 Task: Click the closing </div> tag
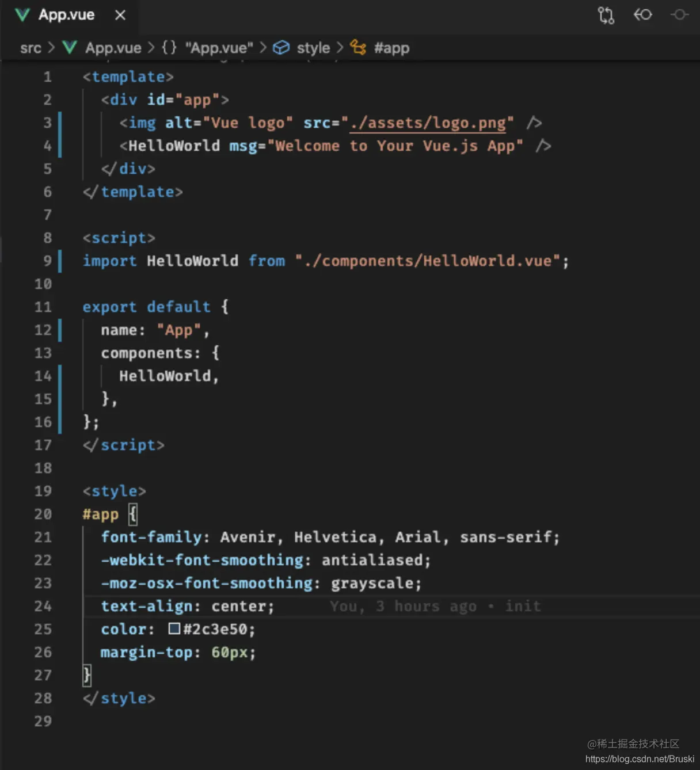(128, 169)
